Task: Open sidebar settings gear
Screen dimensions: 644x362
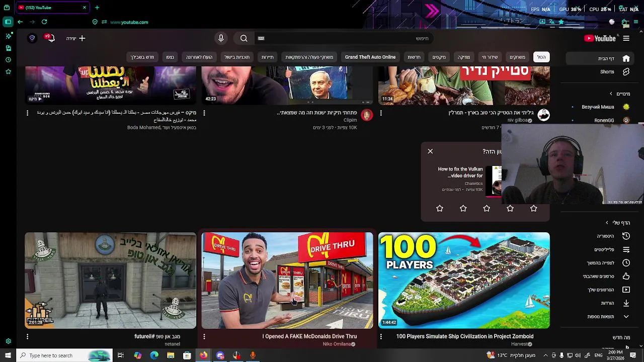Action: click(8, 341)
